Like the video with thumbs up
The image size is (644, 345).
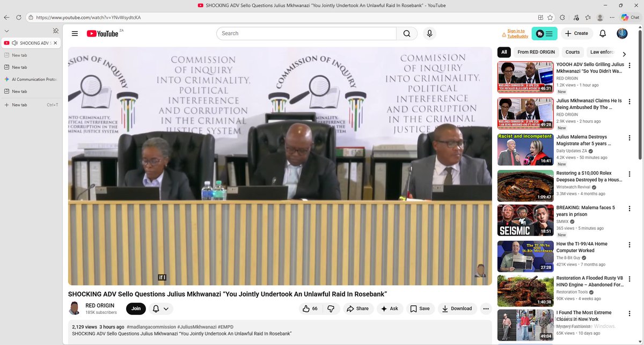[x=311, y=309]
